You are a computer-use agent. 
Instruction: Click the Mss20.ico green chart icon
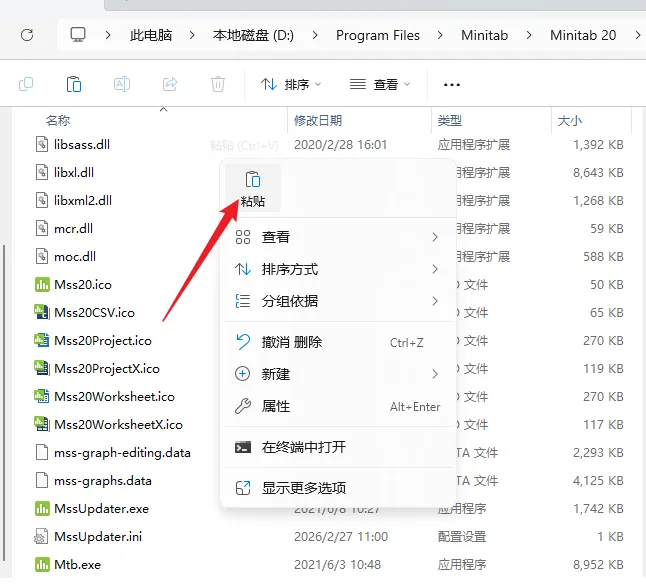[x=42, y=285]
